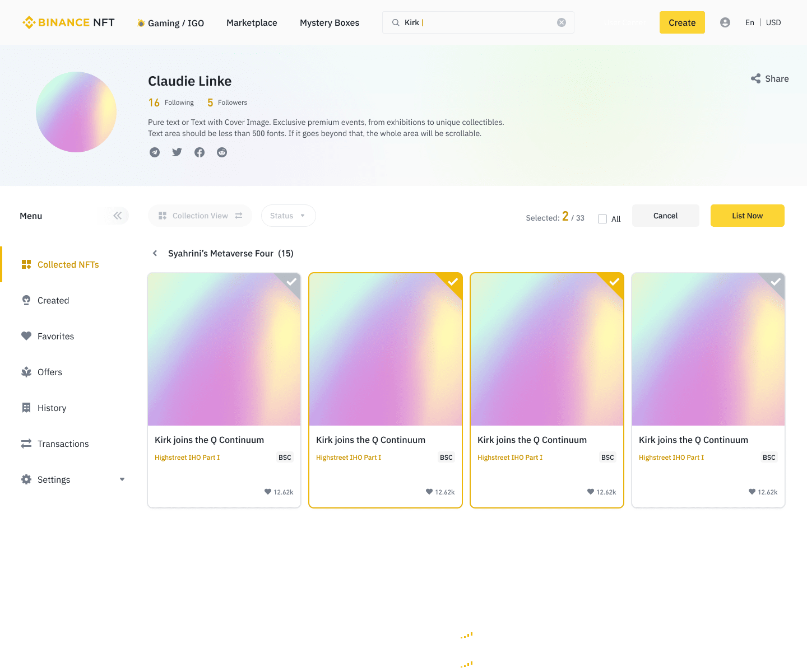Click the Claudie Linke profile avatar
The height and width of the screenshot is (672, 807).
coord(76,112)
